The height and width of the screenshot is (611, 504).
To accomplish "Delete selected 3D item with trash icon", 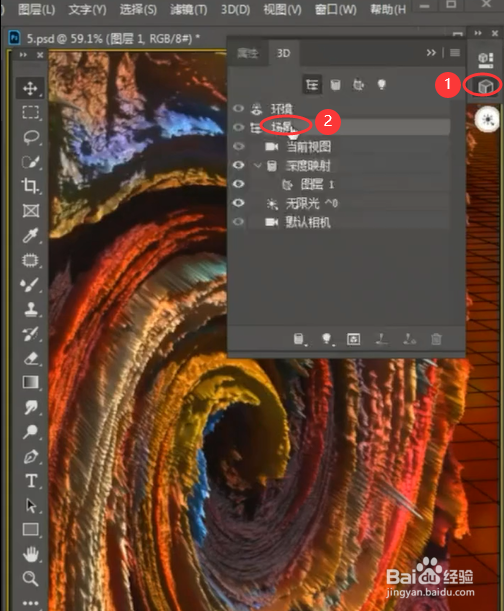I will coord(436,339).
